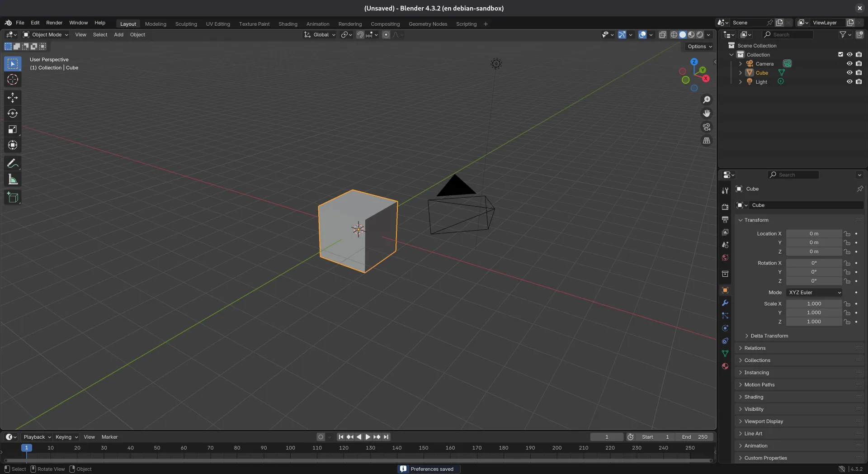868x474 pixels.
Task: Switch to the Shading workspace tab
Action: click(x=288, y=24)
